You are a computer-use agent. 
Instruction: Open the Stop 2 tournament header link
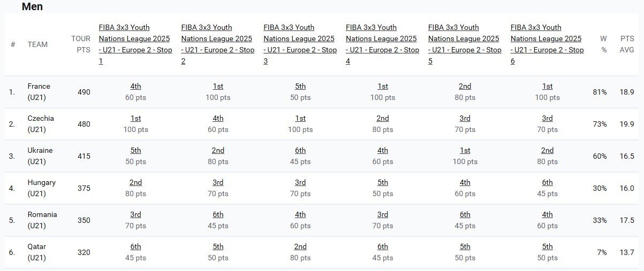coord(217,44)
